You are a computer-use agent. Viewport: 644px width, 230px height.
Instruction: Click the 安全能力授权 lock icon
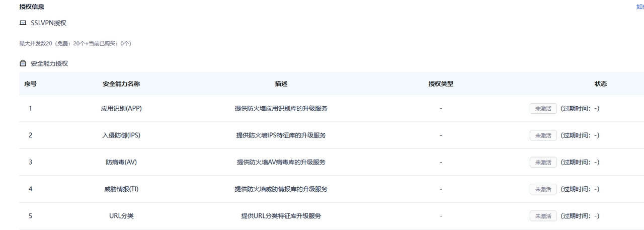[23, 64]
